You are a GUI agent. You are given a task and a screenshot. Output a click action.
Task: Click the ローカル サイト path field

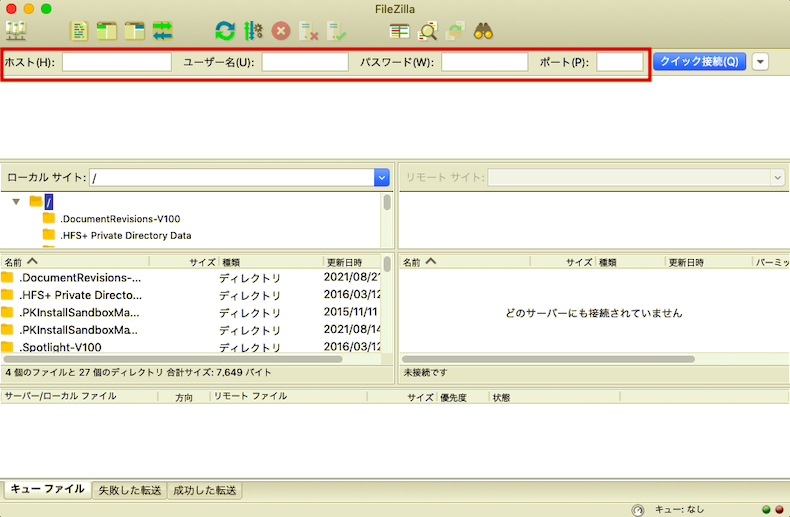232,177
